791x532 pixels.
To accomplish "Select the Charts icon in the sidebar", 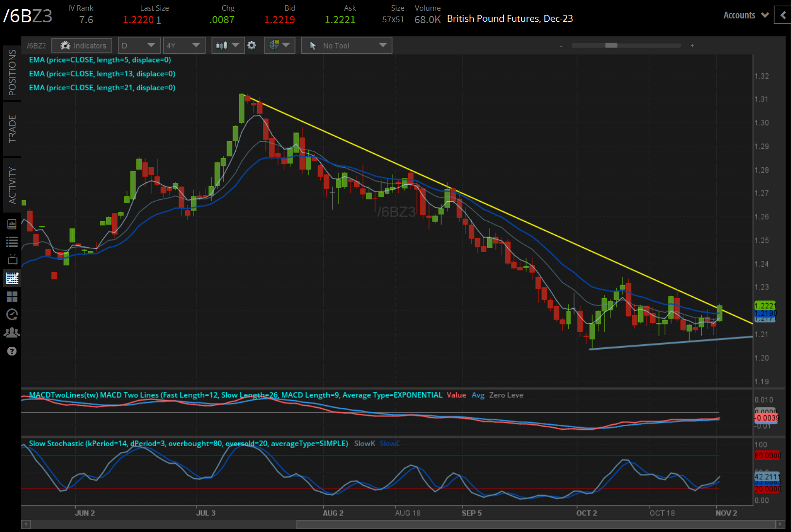I will 12,278.
